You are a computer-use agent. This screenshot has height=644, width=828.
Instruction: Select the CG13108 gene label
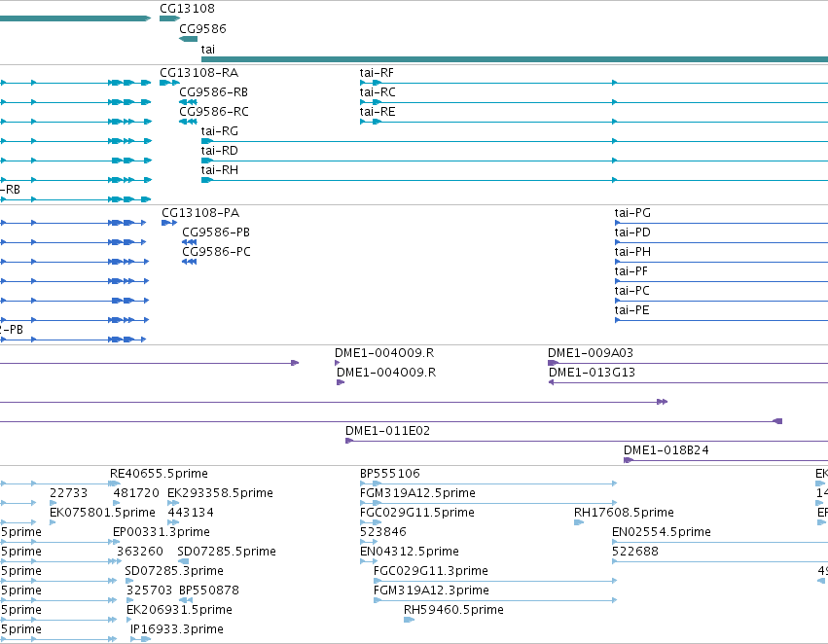(x=187, y=9)
